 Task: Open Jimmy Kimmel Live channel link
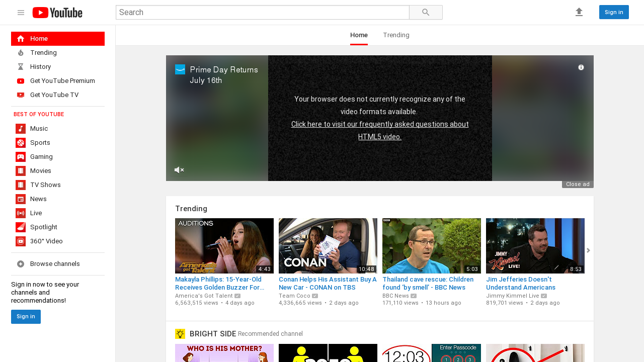coord(513,296)
